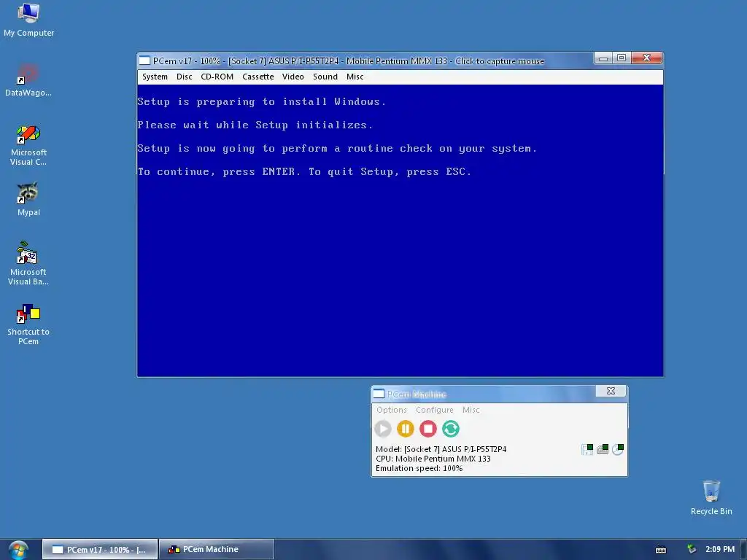Click the hard drive activity indicator icon
Viewport: 747px width, 560px height.
tap(603, 449)
